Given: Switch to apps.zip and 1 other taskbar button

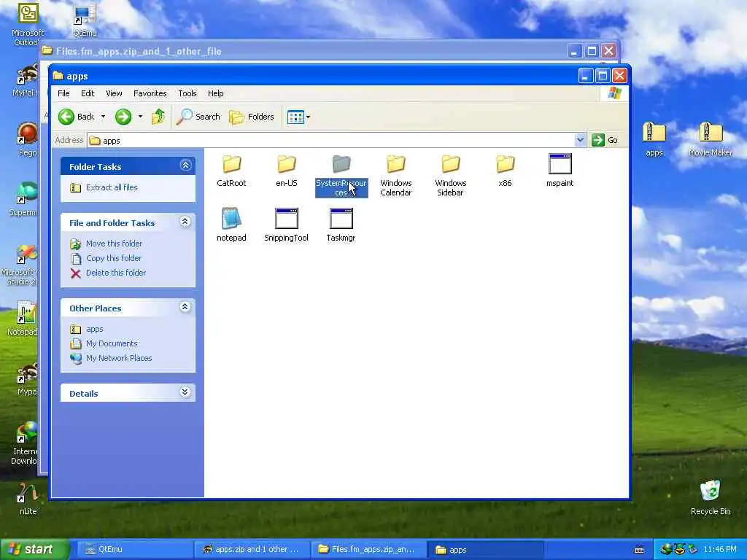Looking at the screenshot, I should pyautogui.click(x=252, y=550).
